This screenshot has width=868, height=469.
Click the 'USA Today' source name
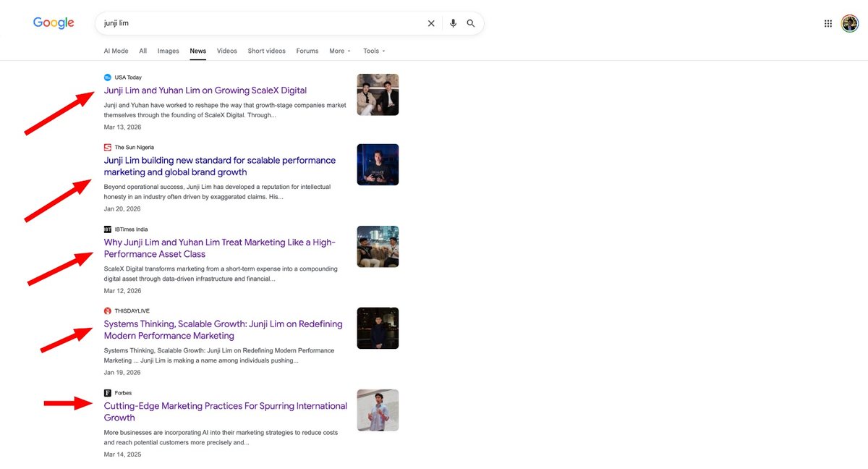point(128,77)
